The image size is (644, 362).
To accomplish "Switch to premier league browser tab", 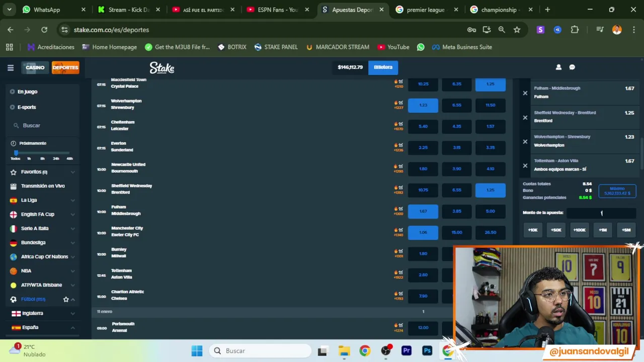I will (x=426, y=10).
